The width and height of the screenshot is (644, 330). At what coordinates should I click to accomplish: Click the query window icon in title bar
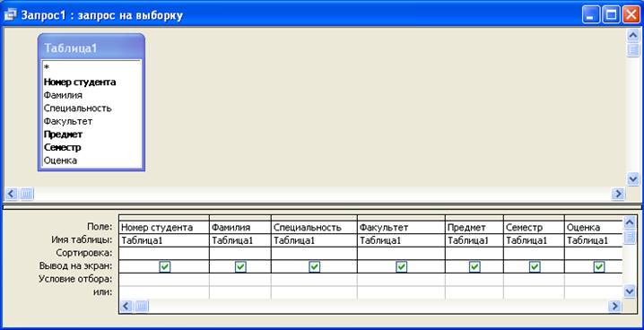click(10, 15)
